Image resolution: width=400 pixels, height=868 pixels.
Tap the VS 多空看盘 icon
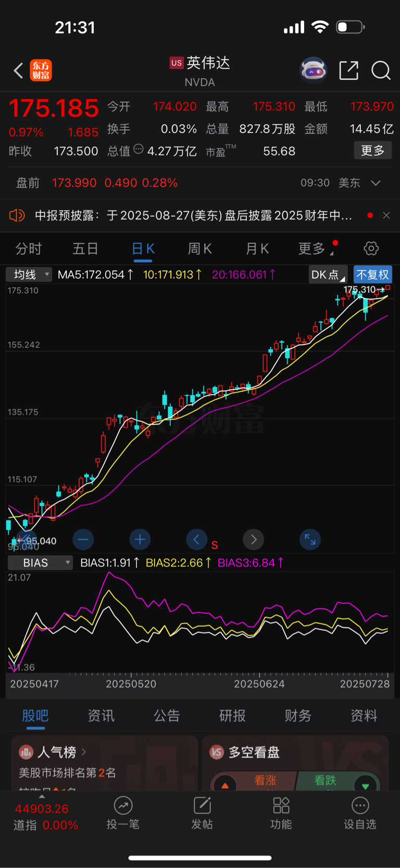point(217,752)
